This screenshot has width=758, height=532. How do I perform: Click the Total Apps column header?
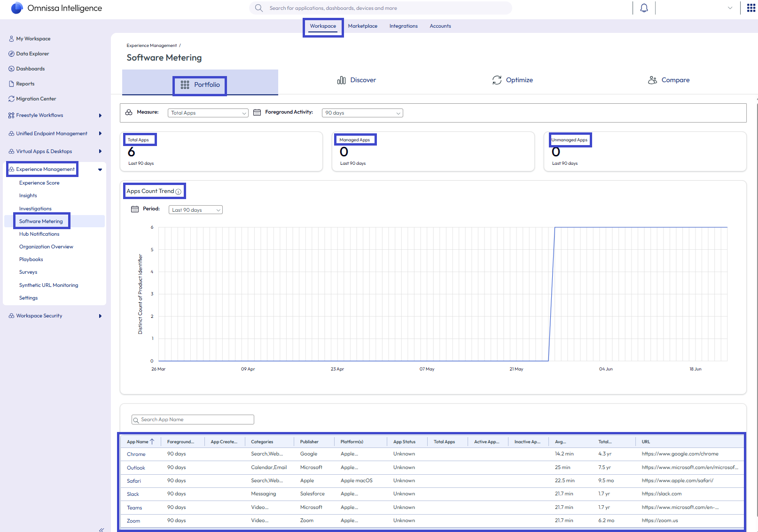pos(445,442)
